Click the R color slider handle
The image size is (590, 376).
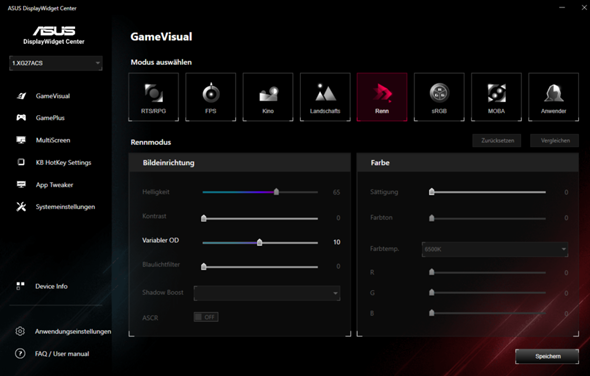[432, 272]
